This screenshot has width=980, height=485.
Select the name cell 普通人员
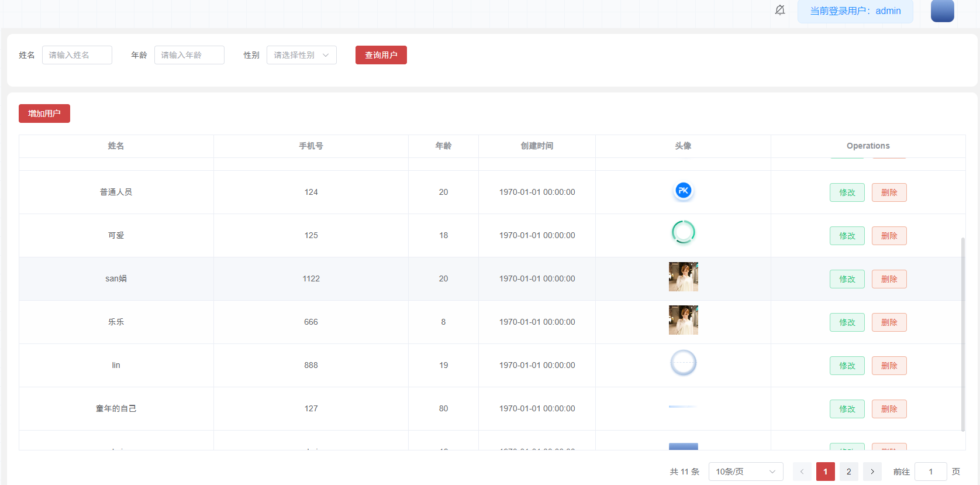[x=116, y=192]
